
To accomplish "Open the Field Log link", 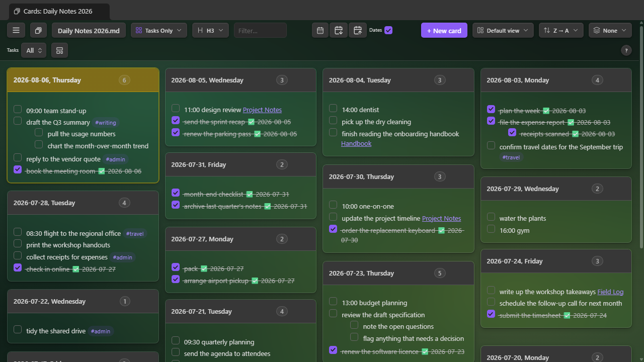I will 610,292.
